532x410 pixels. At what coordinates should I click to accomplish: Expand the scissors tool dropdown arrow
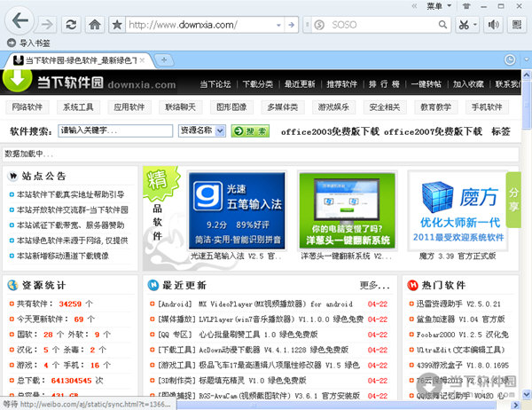point(475,25)
